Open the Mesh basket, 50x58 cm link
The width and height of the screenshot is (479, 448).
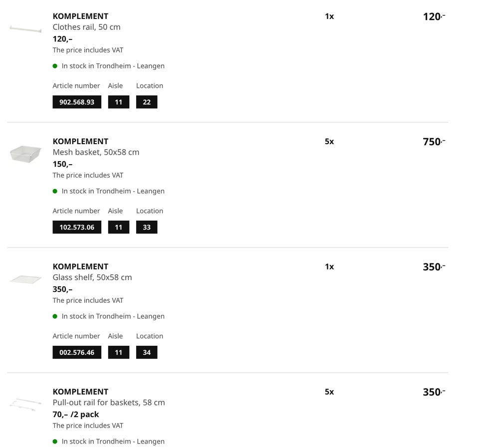(96, 152)
